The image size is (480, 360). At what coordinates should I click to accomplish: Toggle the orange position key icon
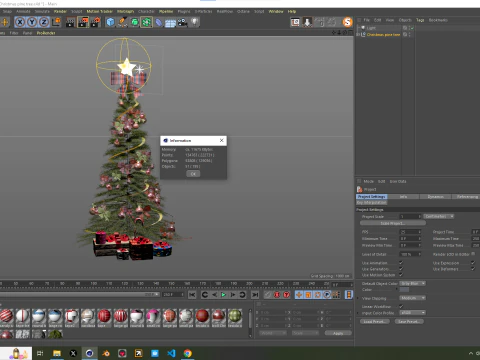click(x=299, y=295)
